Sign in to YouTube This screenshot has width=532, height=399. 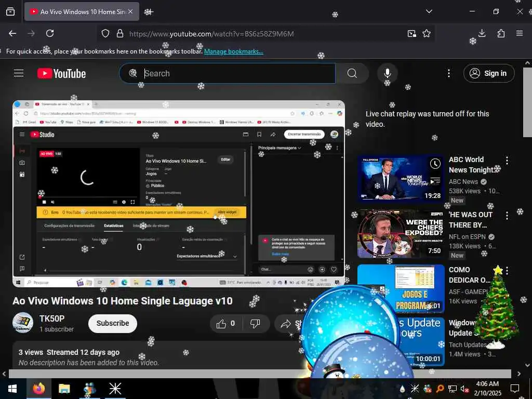[489, 73]
